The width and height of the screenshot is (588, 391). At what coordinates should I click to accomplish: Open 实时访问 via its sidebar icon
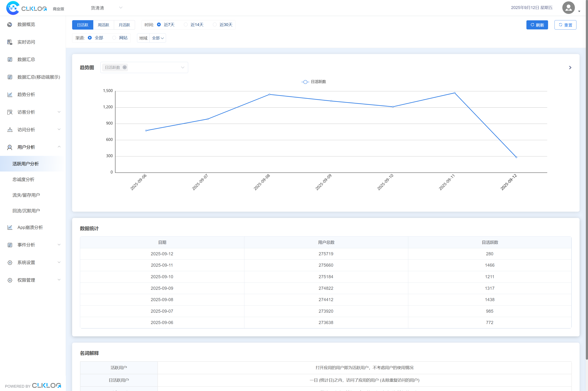10,42
